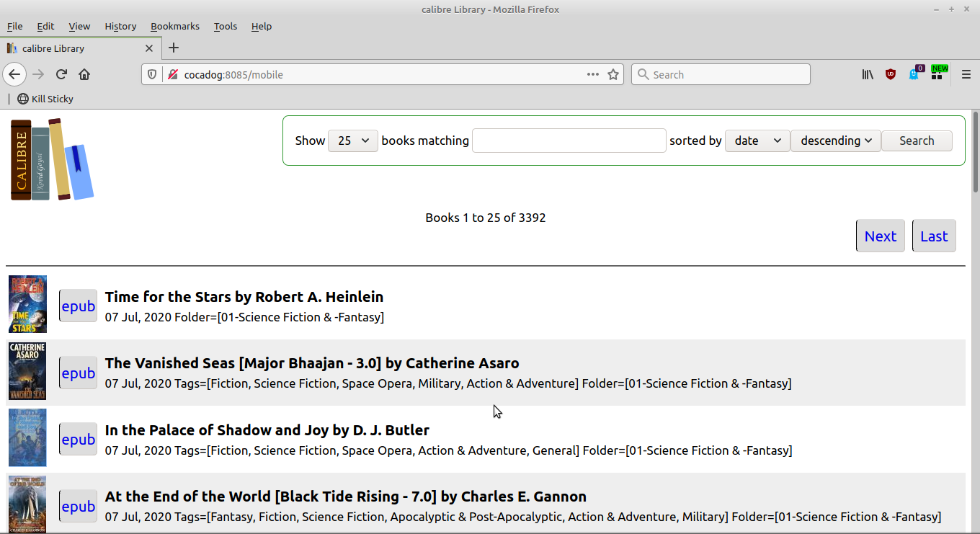Open the View menu
Image resolution: width=980 pixels, height=534 pixels.
coord(79,26)
